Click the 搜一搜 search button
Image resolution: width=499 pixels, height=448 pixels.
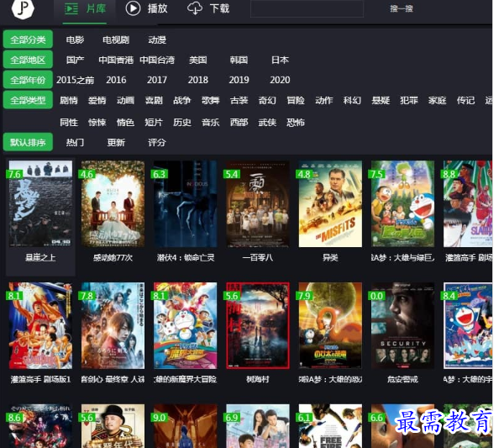[x=402, y=8]
